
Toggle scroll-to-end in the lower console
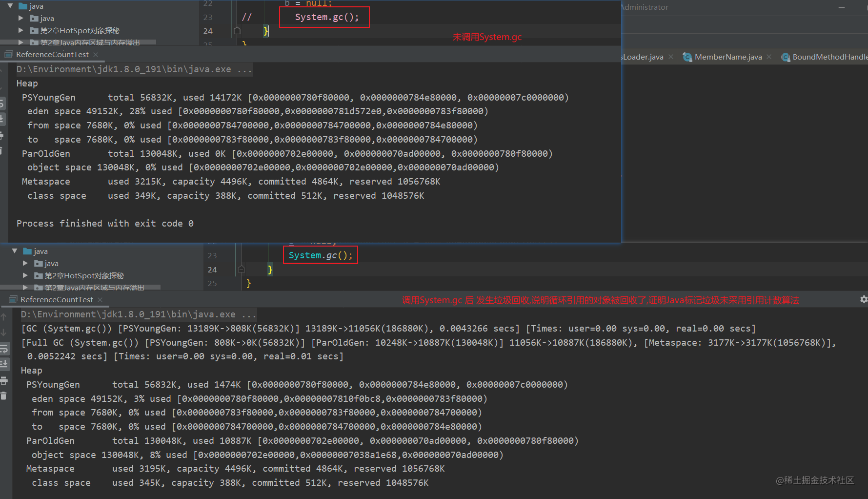(4, 364)
